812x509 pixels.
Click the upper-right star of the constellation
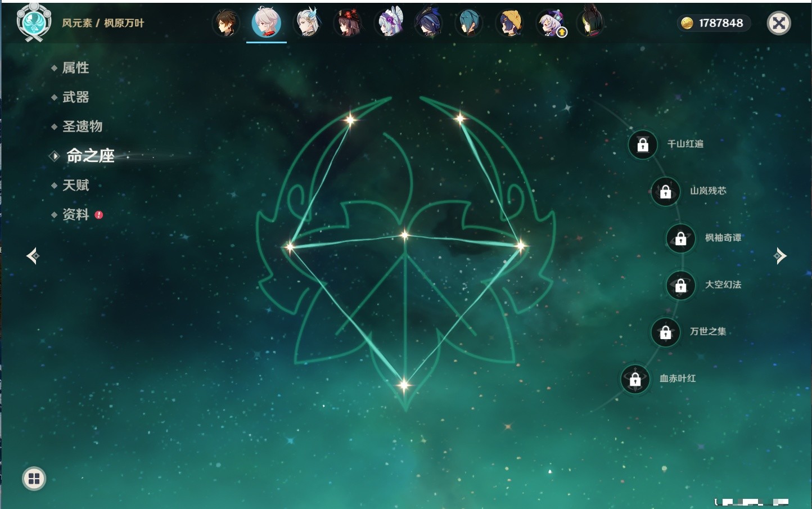460,118
